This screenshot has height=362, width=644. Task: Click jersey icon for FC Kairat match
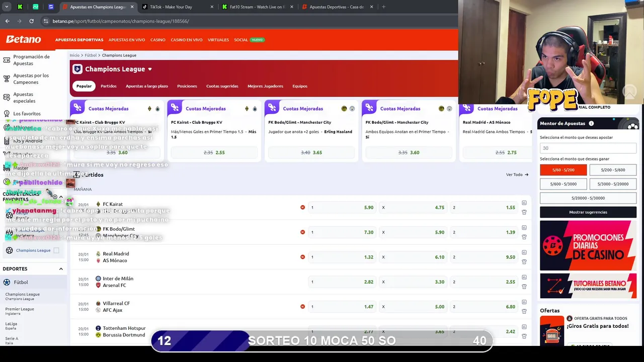coord(524,212)
